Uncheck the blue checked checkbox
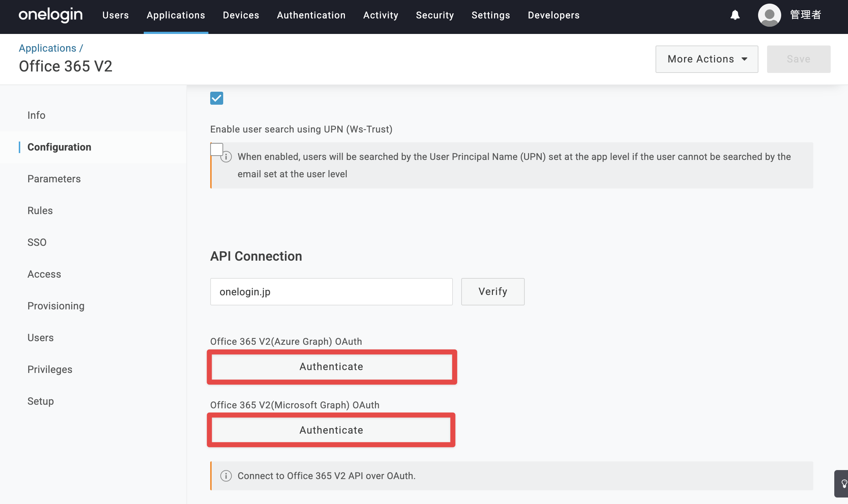This screenshot has height=504, width=848. [x=217, y=98]
